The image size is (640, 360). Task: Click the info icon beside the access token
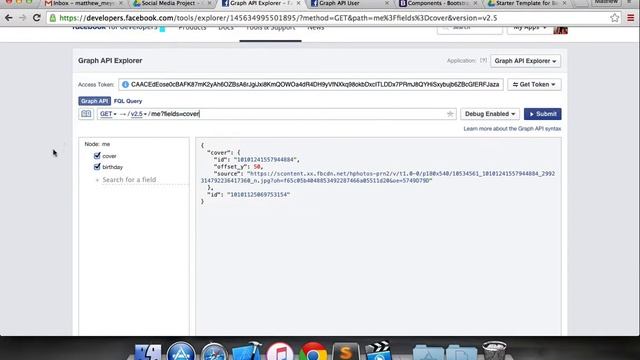click(x=125, y=84)
